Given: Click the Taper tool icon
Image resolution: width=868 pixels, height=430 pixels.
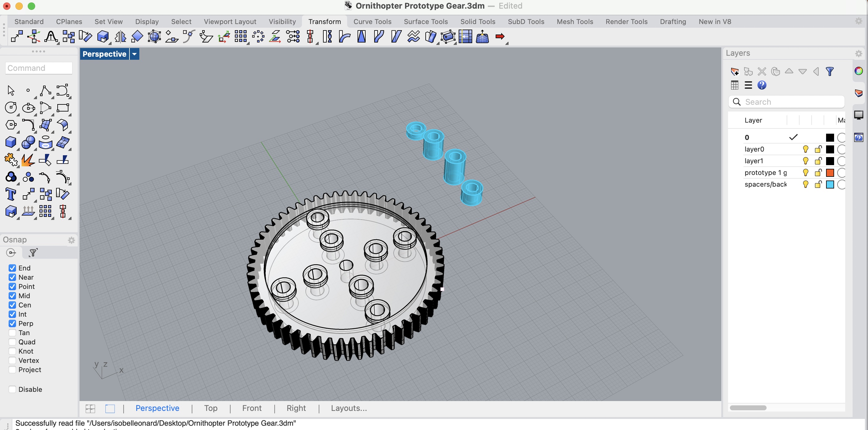Looking at the screenshot, I should click(362, 36).
